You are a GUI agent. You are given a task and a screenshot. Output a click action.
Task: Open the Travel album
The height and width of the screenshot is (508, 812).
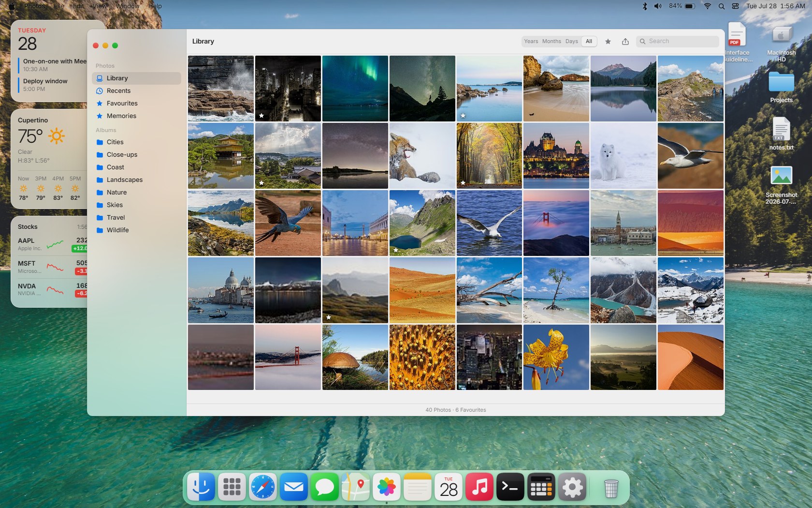(136, 218)
